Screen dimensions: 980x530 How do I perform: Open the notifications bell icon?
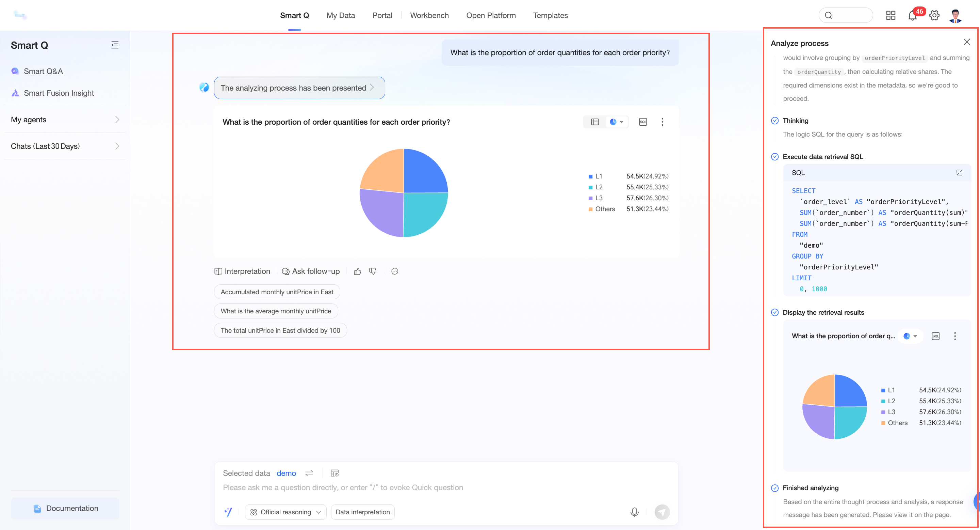point(912,16)
